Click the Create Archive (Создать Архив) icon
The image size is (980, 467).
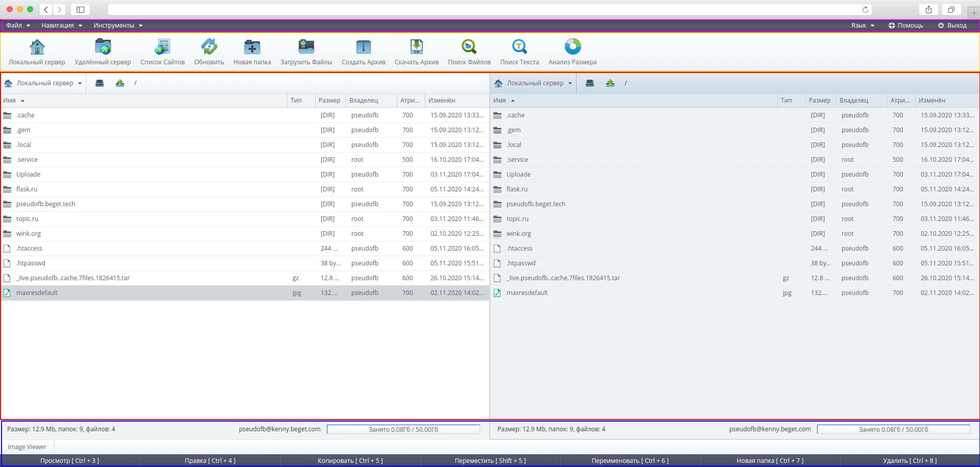pyautogui.click(x=363, y=47)
